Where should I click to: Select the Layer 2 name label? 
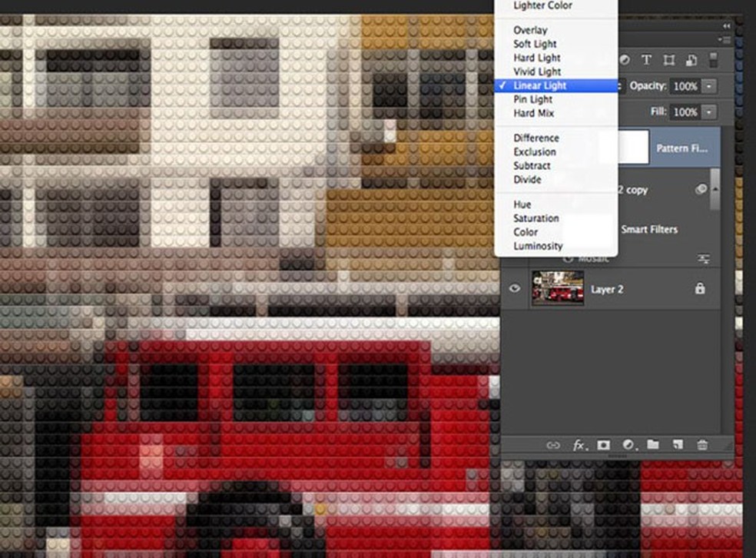pos(607,289)
